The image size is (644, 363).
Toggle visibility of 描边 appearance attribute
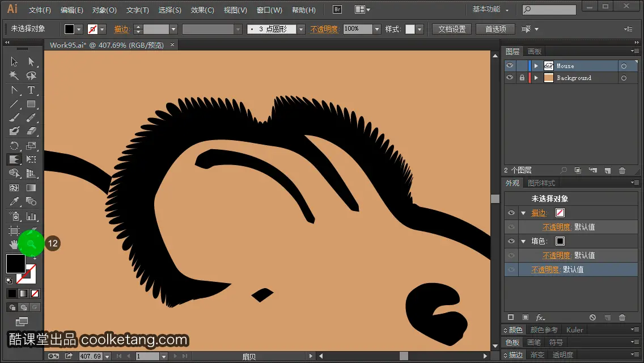(x=511, y=213)
